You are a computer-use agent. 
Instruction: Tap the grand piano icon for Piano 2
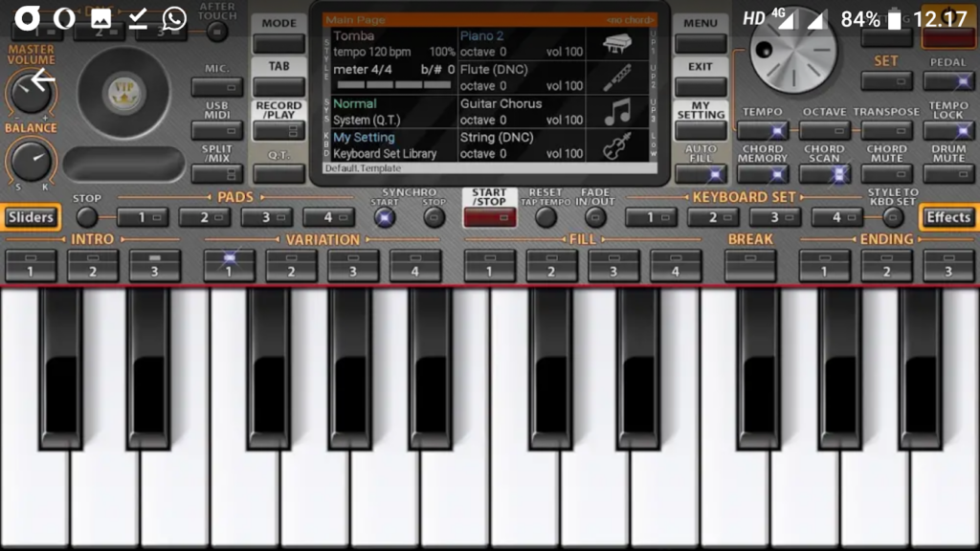(617, 43)
